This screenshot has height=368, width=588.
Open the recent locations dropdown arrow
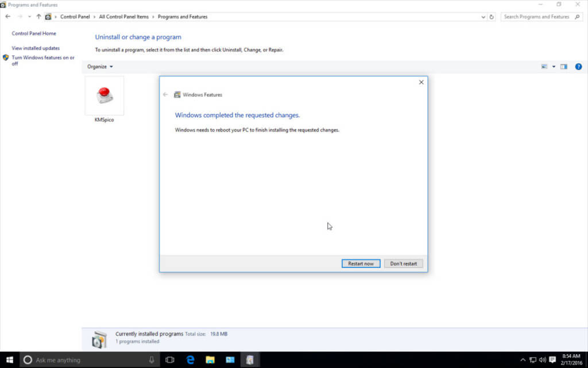pos(29,17)
